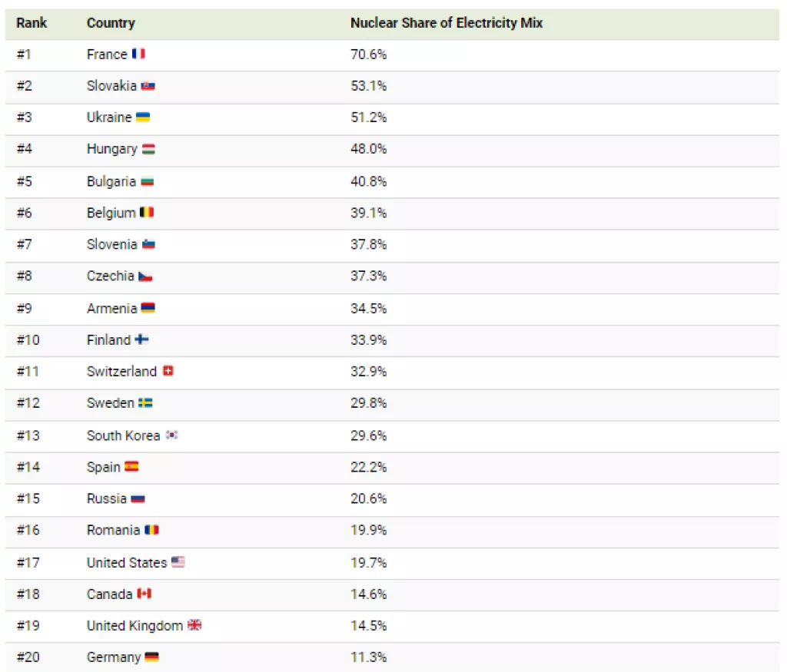Click the Switzerland flag icon

point(168,371)
